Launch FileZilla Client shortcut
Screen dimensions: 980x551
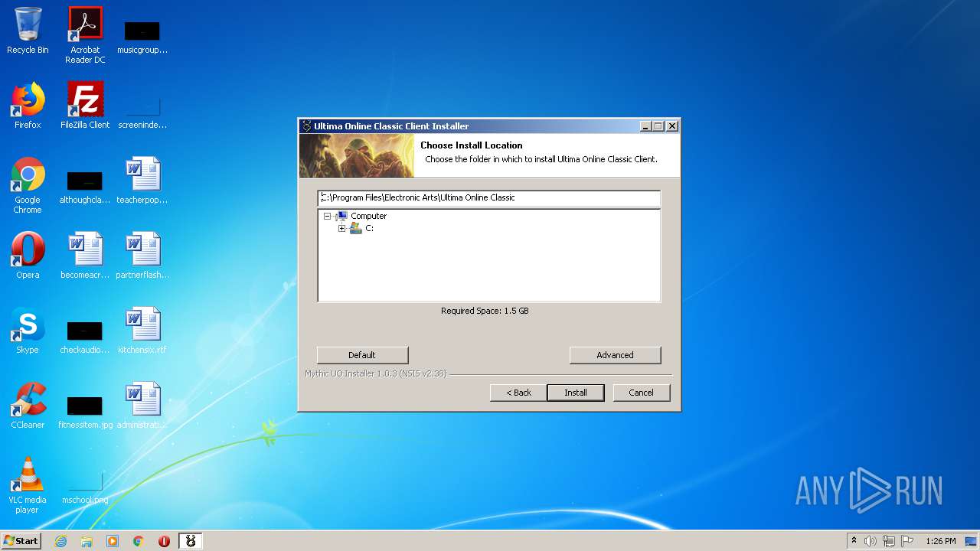tap(85, 106)
